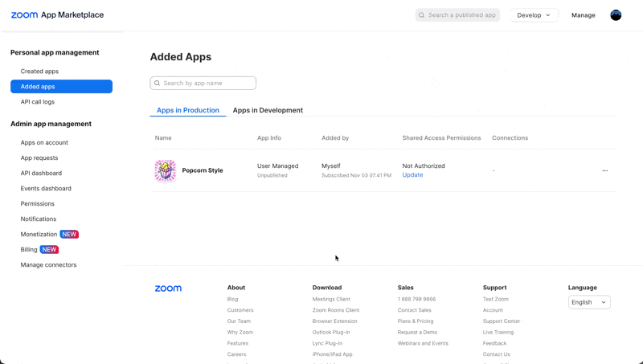
Task: Open the English language dropdown
Action: coord(588,302)
